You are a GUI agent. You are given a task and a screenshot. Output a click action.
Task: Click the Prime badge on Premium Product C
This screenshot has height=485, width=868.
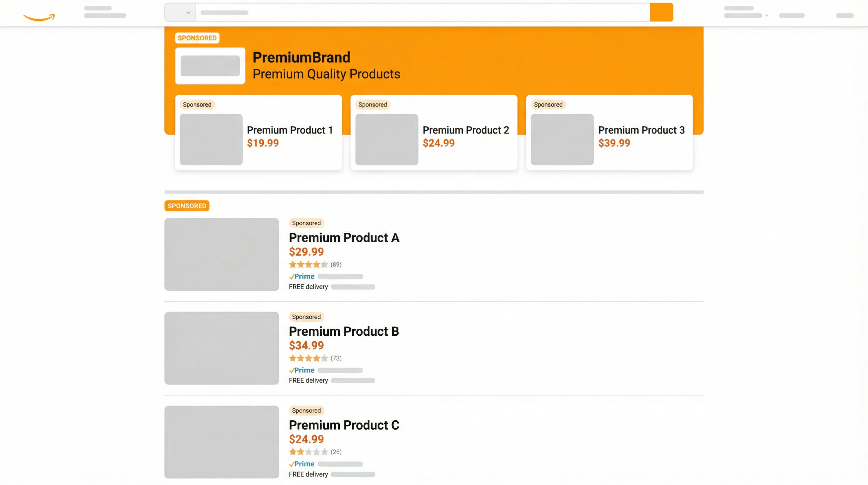(x=302, y=464)
